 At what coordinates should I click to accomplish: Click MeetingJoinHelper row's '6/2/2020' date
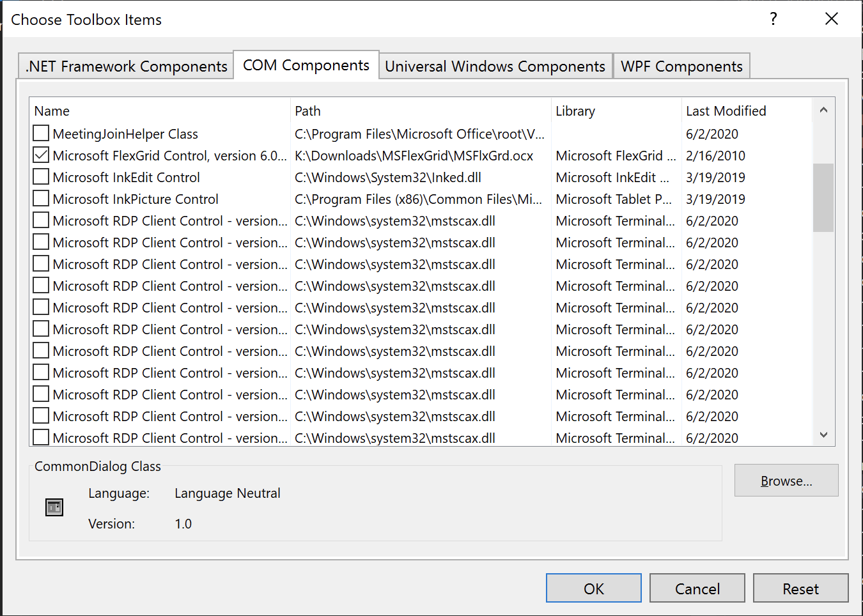pyautogui.click(x=712, y=134)
